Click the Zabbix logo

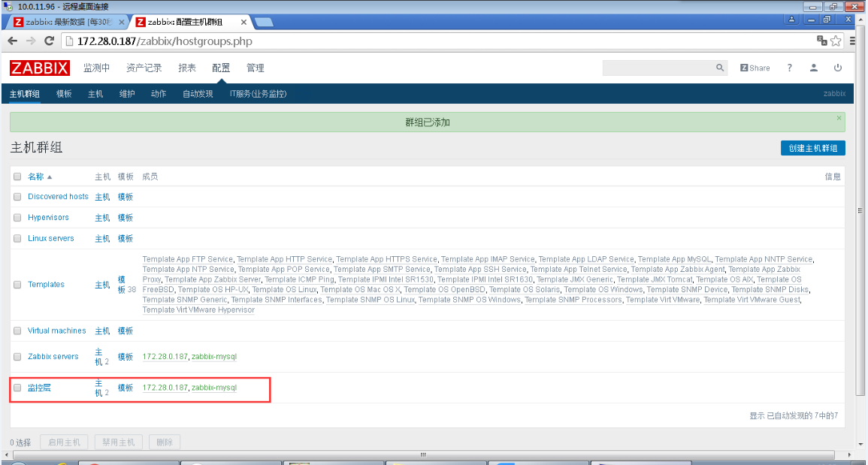tap(40, 68)
